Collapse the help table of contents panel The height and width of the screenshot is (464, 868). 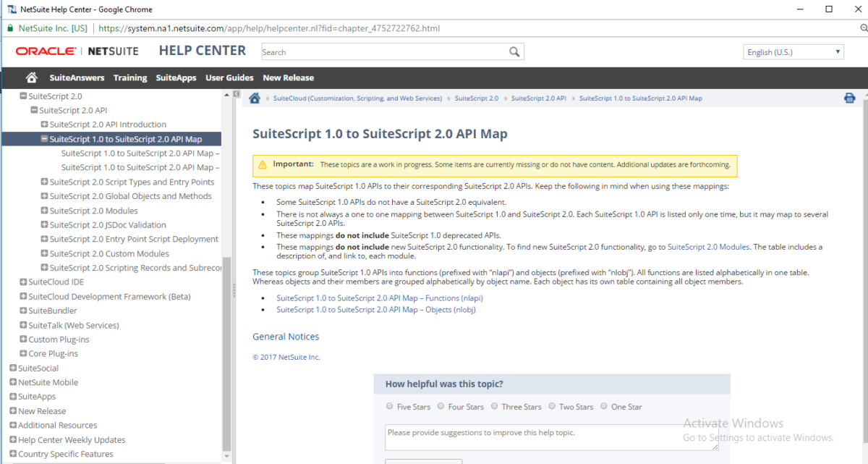point(235,93)
